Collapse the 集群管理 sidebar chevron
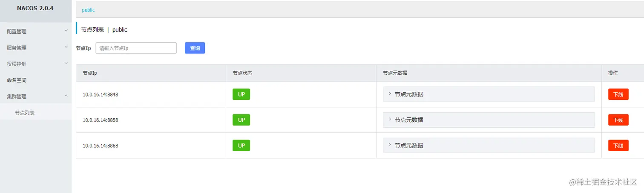 [x=66, y=96]
